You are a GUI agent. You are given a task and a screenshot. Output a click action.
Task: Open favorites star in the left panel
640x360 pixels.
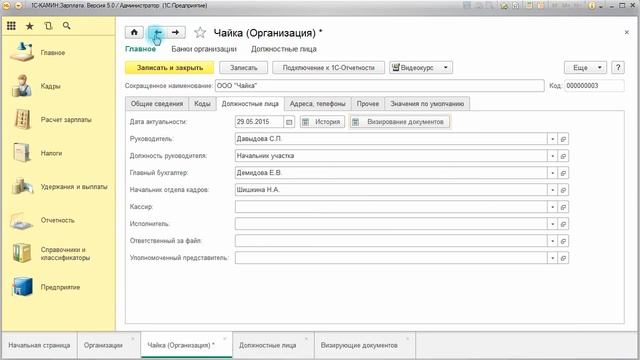[30, 26]
